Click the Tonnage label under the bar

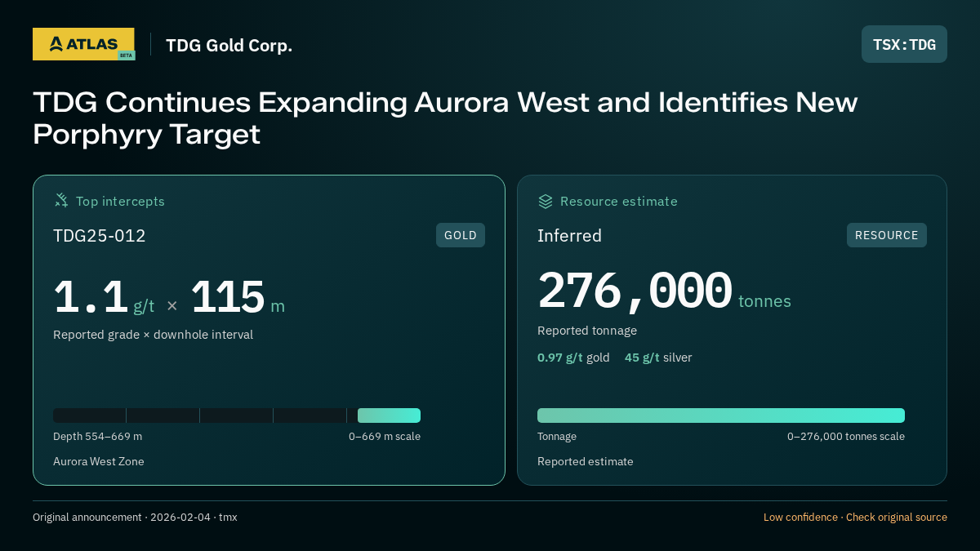pyautogui.click(x=557, y=437)
